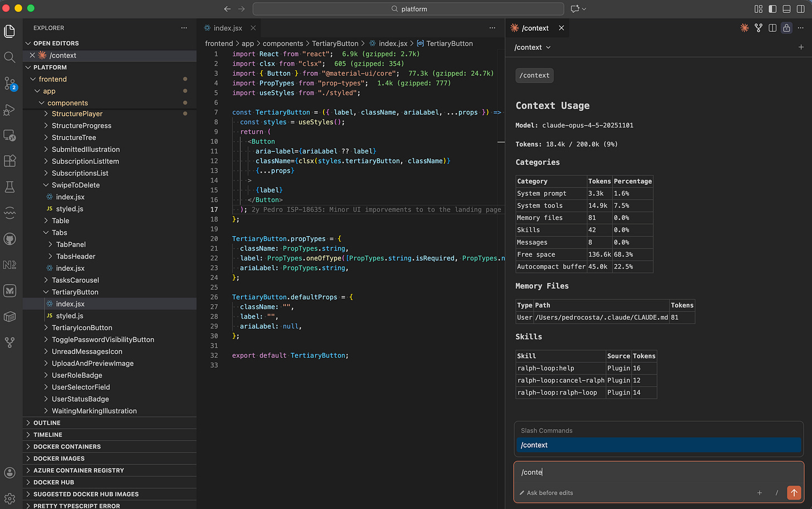Expand the StructurePlayer folder
This screenshot has height=509, width=812.
tap(77, 114)
